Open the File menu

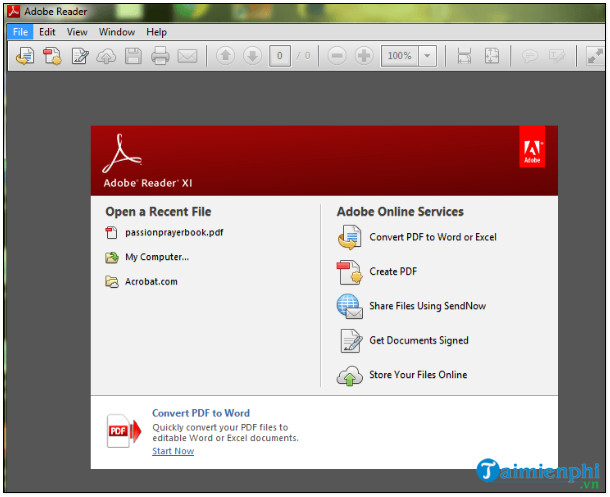pyautogui.click(x=21, y=32)
